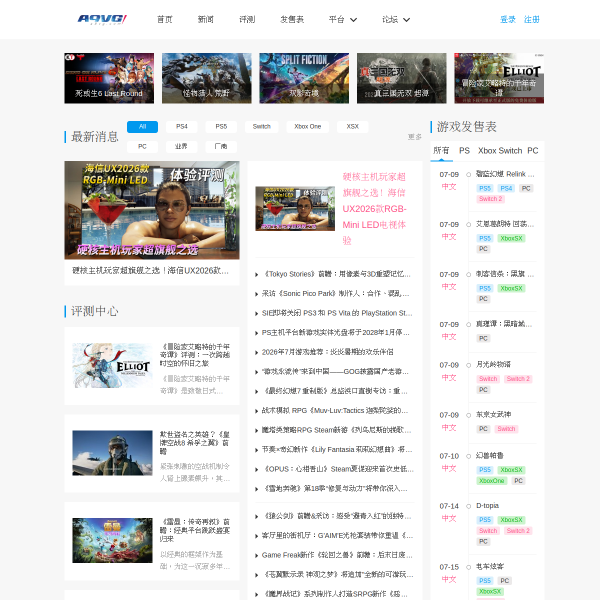The image size is (600, 600).
Task: Select the PC news filter
Action: click(142, 147)
